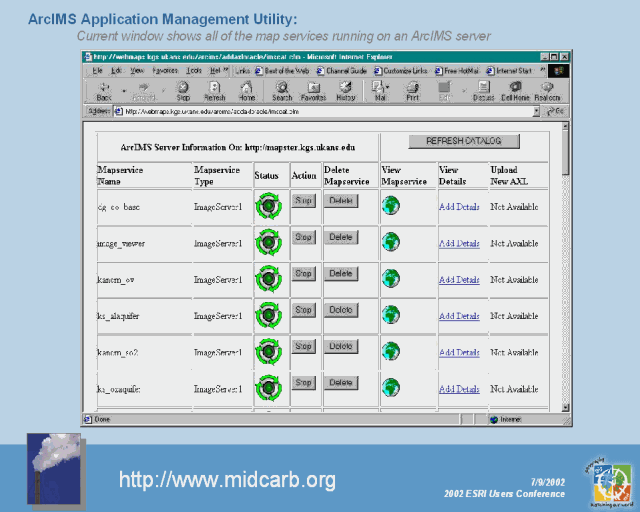Click the Stop toolbar icon in browser
Image resolution: width=640 pixels, height=512 pixels.
click(183, 91)
